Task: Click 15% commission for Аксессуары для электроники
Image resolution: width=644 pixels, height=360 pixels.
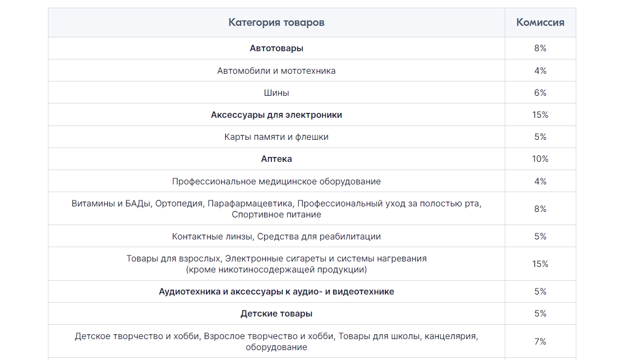Action: pos(540,114)
